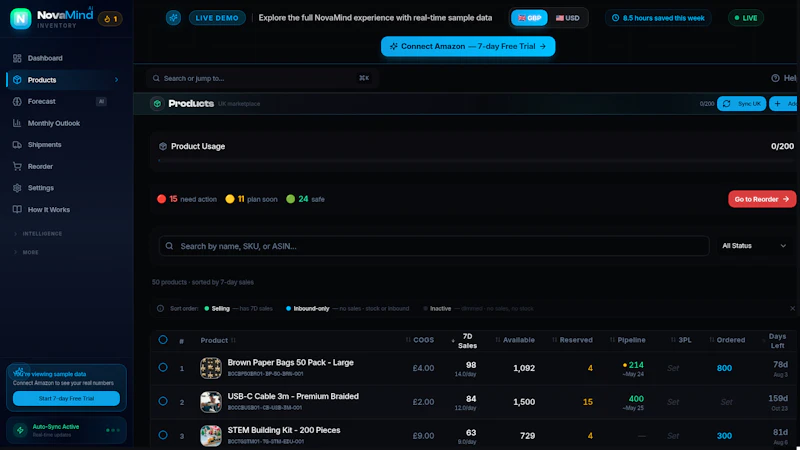Screen dimensions: 800x450
Task: Open STEM Building Kit product thumbnail
Action: pyautogui.click(x=211, y=436)
